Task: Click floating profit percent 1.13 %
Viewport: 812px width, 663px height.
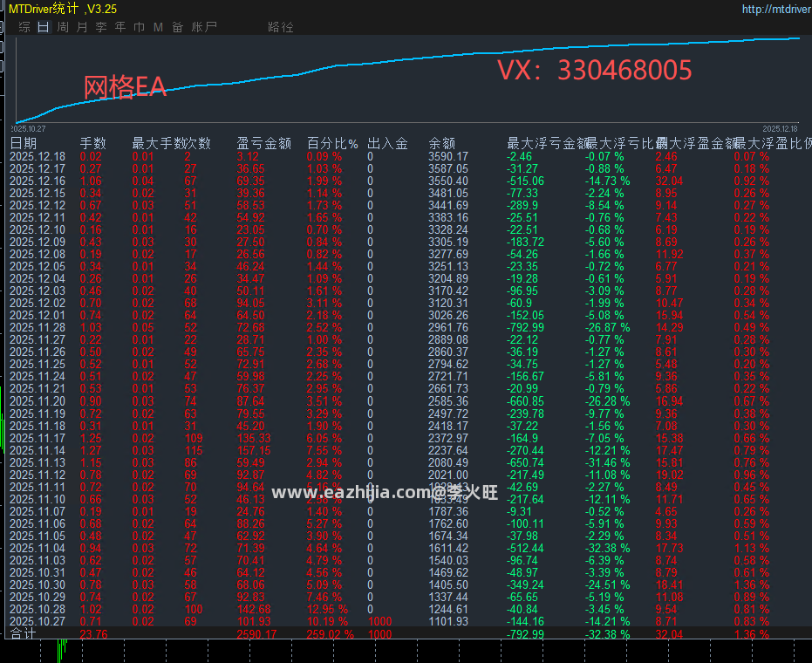Action: [x=752, y=548]
